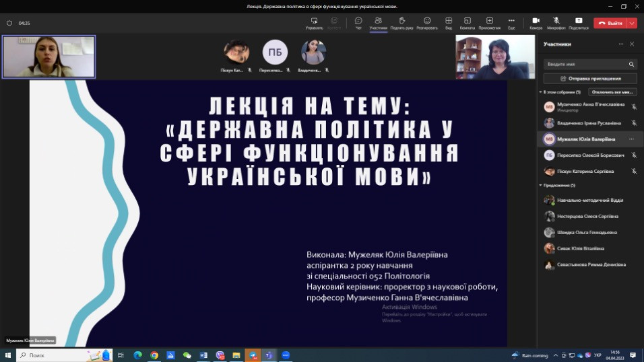Open Windows Start menu on the taskbar
Viewport: 644px width, 362px height.
9,355
